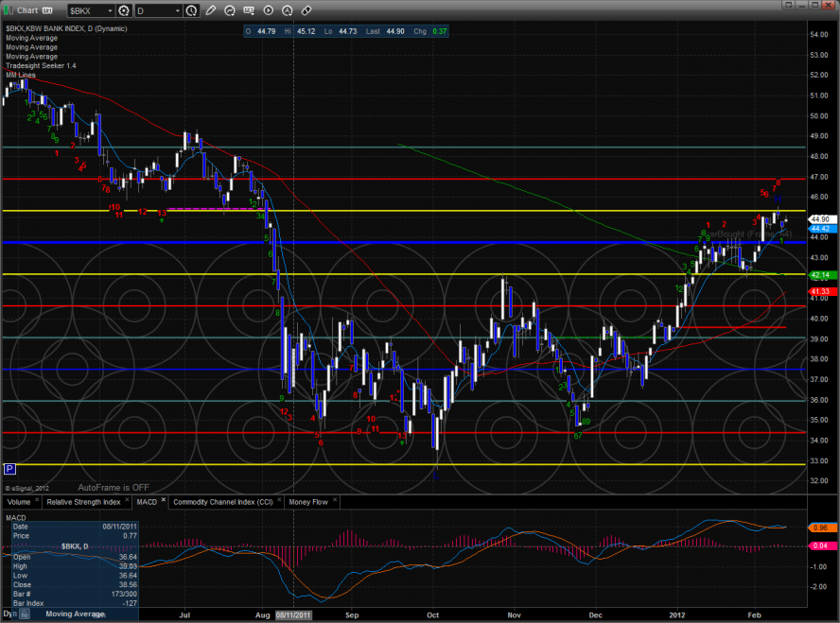Click the MM Lines study label
The image size is (840, 623).
[x=21, y=75]
